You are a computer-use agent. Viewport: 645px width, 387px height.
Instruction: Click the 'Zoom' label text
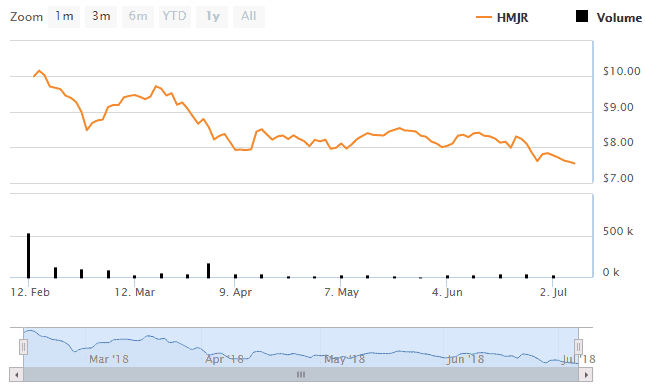pos(26,17)
